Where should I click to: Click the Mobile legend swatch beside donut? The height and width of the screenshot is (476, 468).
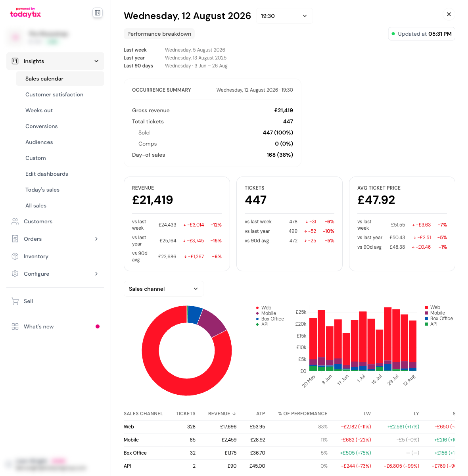click(x=257, y=313)
